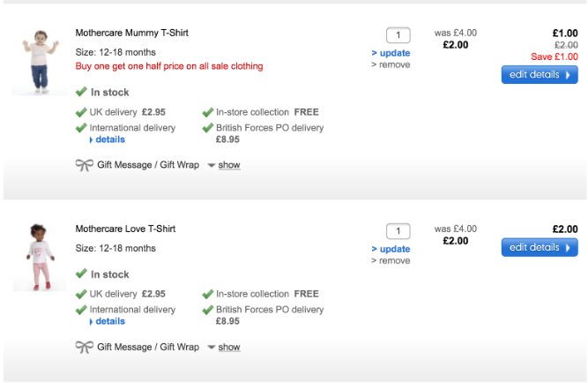Click the Mummy T-Shirt gift bow icon
This screenshot has width=588, height=383.
coord(84,165)
